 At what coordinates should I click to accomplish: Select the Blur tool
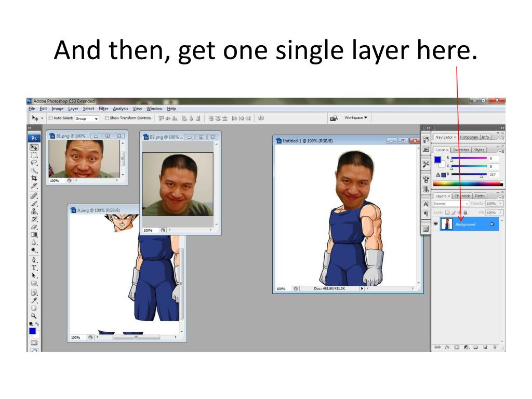tap(34, 243)
